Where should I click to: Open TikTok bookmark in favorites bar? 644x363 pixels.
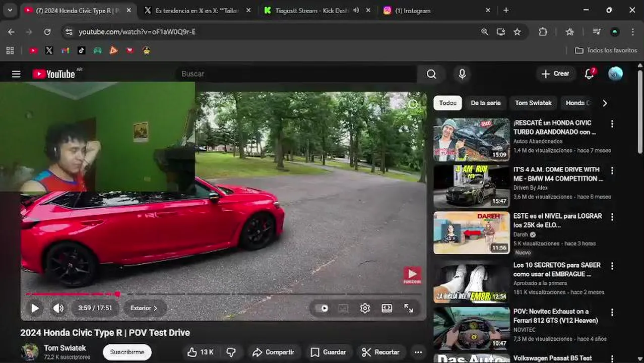(x=81, y=50)
